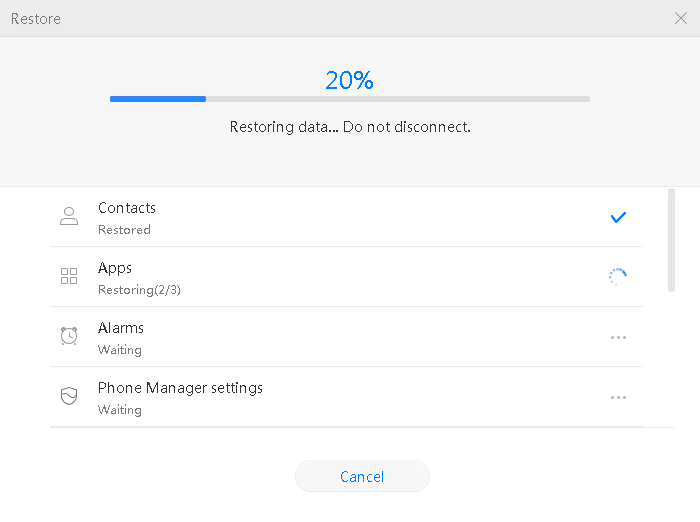Click the blue checkmark beside Contacts

(x=618, y=217)
